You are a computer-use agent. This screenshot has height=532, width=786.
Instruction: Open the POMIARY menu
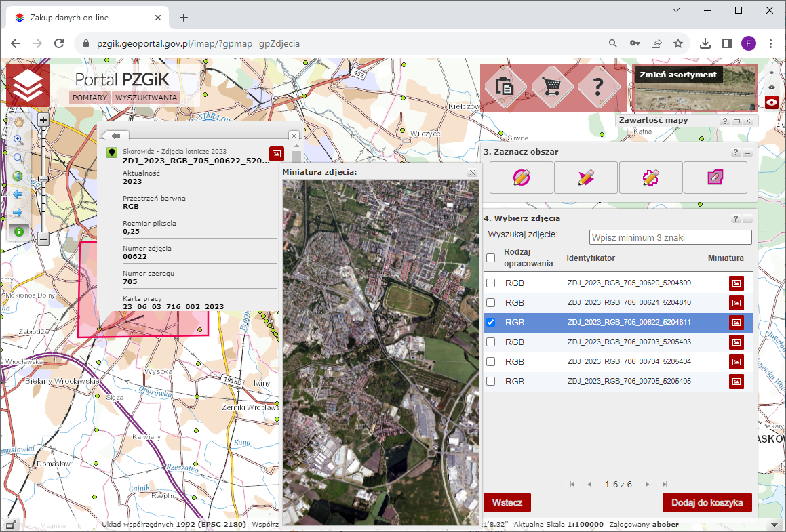pos(90,98)
